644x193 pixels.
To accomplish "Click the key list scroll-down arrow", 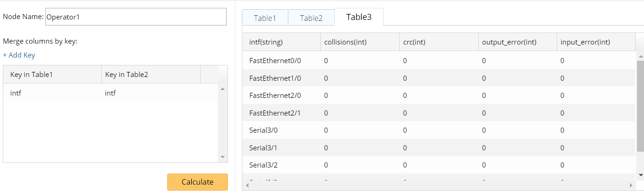I will point(222,157).
